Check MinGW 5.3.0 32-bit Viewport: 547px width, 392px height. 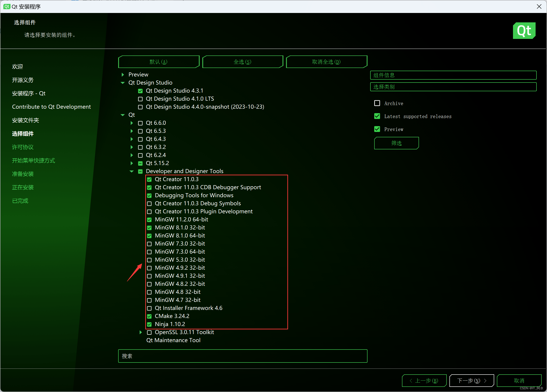coord(149,260)
